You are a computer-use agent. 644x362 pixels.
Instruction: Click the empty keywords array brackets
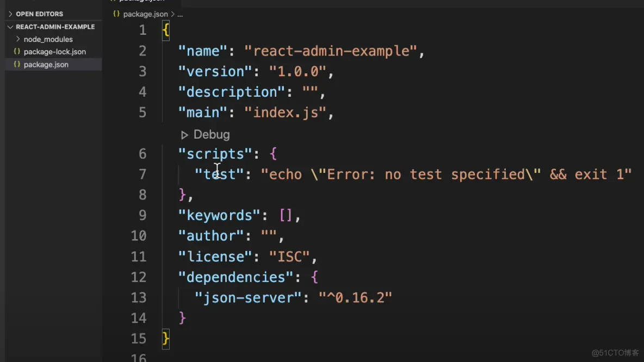pyautogui.click(x=286, y=215)
